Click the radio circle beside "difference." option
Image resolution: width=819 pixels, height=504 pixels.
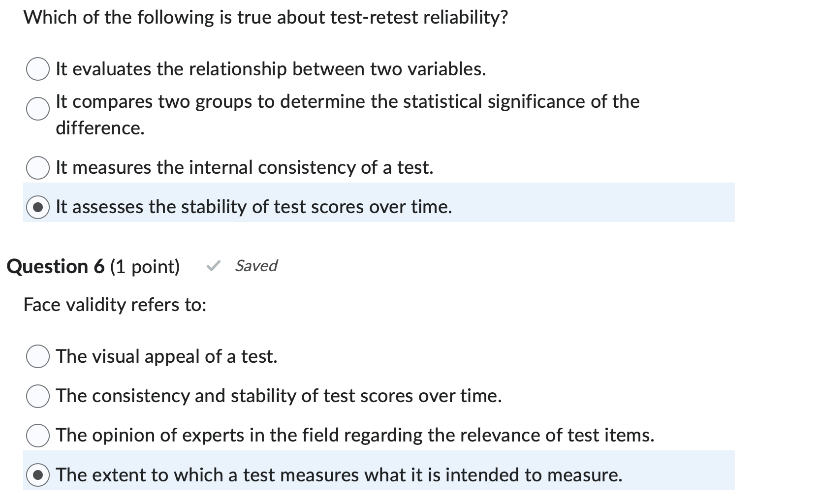click(x=36, y=110)
